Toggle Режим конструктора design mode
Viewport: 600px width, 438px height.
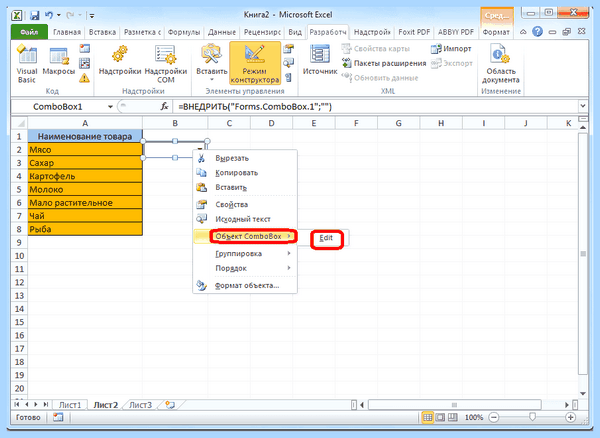click(255, 64)
